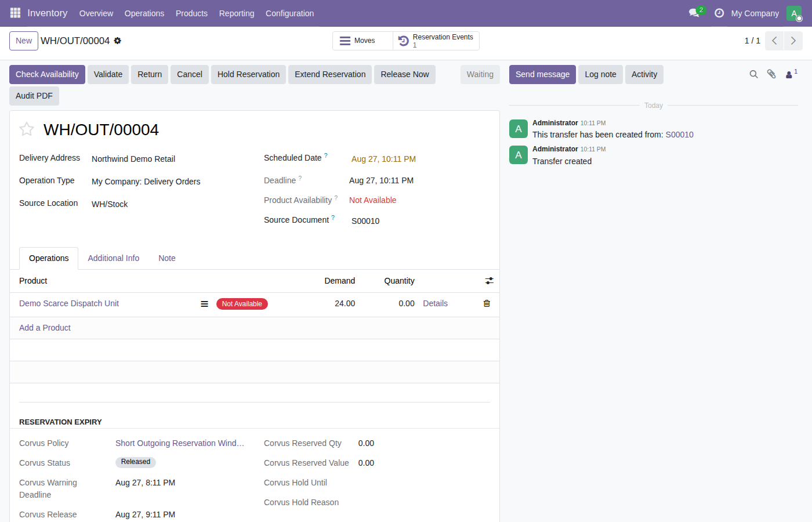Click the Check Availability button

[47, 74]
